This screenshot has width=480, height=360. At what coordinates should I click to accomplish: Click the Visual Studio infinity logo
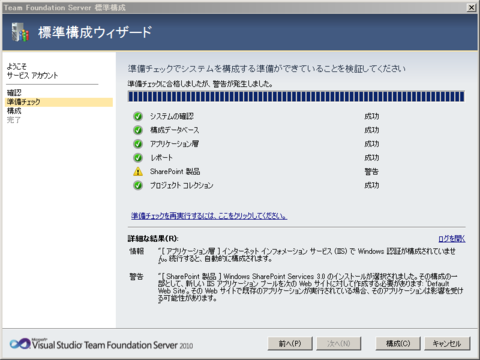(20, 344)
